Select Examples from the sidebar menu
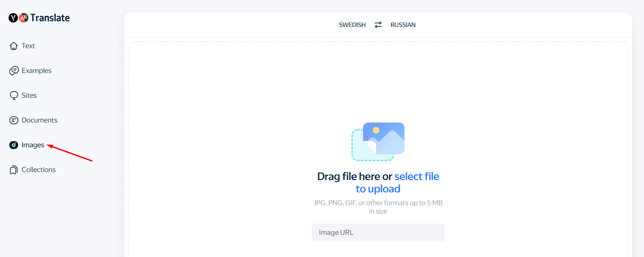Viewport: 644px width, 257px height. pos(36,70)
